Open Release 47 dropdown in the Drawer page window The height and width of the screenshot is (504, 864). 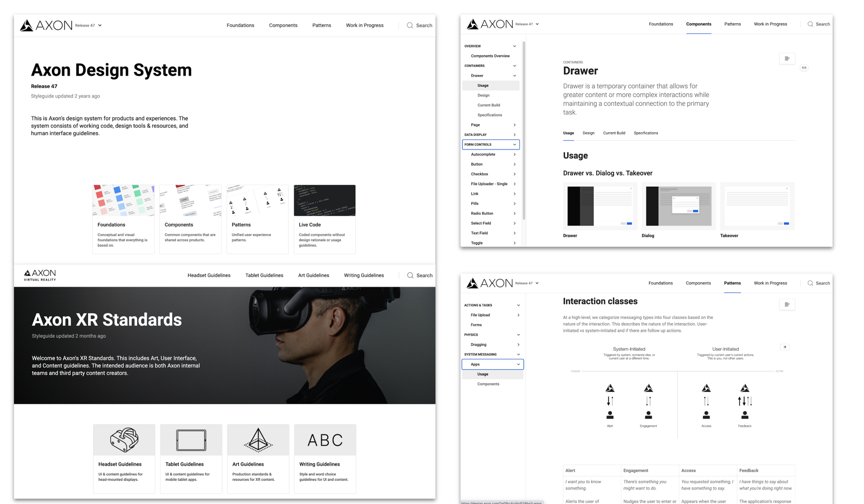(527, 24)
